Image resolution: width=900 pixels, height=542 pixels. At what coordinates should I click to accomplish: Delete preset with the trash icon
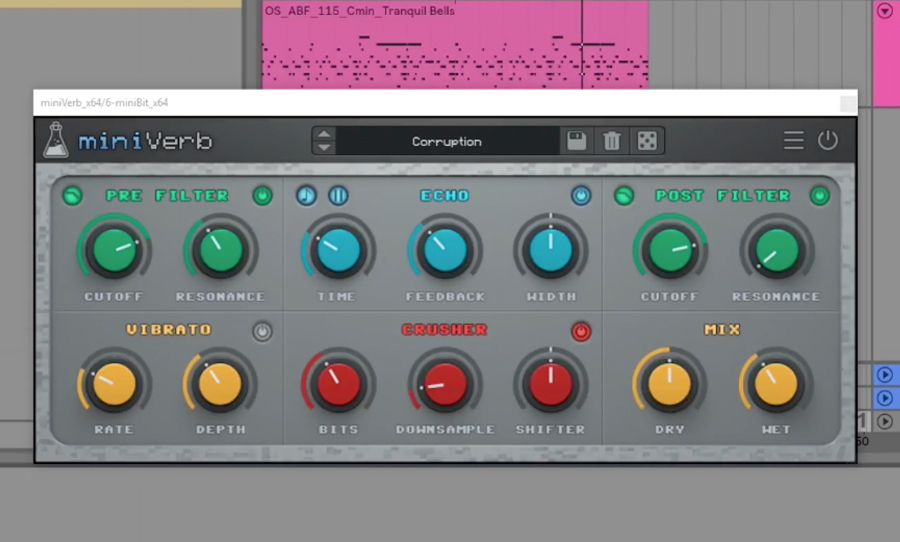[x=612, y=141]
